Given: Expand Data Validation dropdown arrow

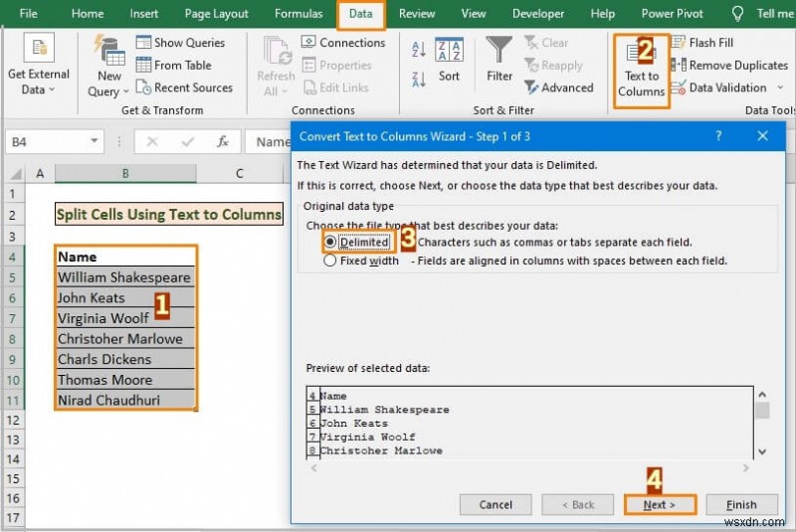Looking at the screenshot, I should coord(780,88).
